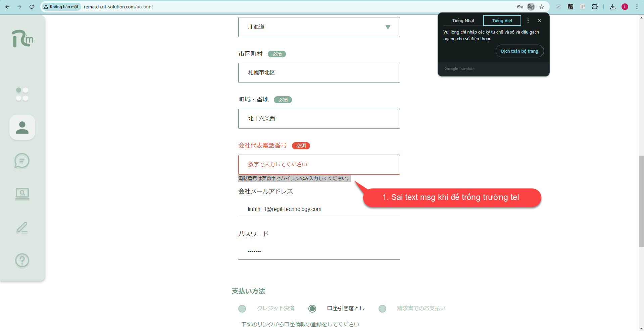Open the chat message icon in sidebar
Image resolution: width=644 pixels, height=331 pixels.
click(x=22, y=161)
